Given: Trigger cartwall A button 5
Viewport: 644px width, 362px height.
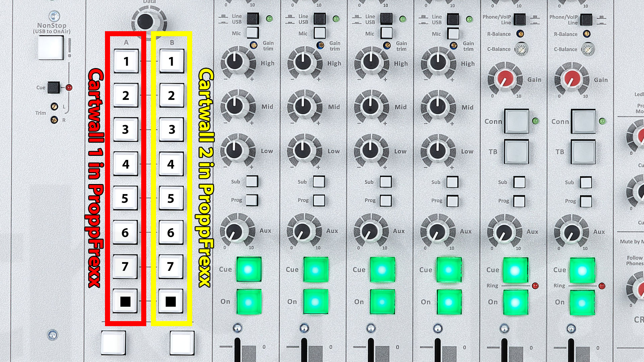Looking at the screenshot, I should point(125,198).
